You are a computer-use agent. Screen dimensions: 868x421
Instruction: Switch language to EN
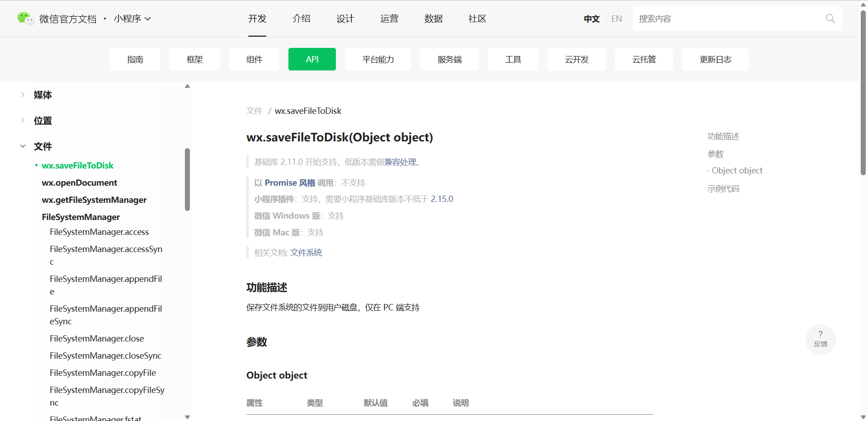click(x=617, y=19)
